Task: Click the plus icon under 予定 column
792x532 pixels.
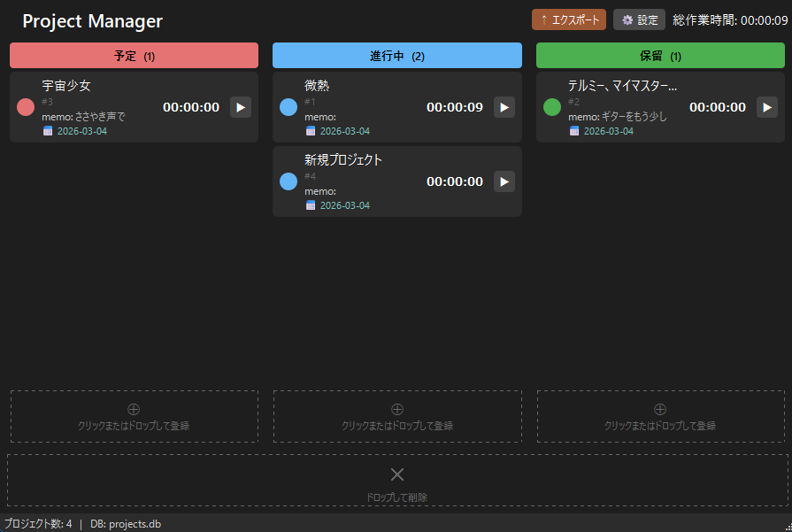Action: [x=134, y=409]
